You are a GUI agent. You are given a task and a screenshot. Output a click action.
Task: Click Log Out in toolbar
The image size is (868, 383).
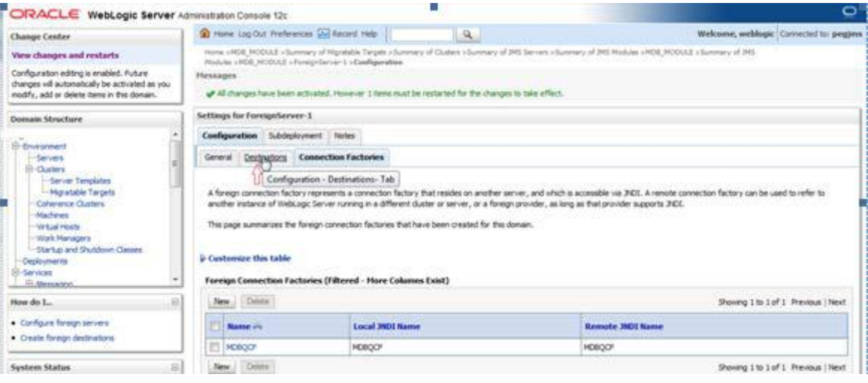click(252, 34)
